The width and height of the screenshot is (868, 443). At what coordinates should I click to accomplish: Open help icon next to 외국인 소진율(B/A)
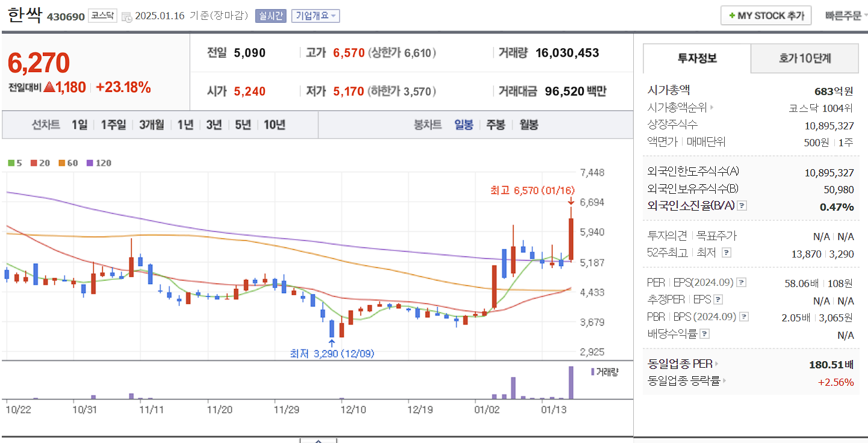point(742,205)
